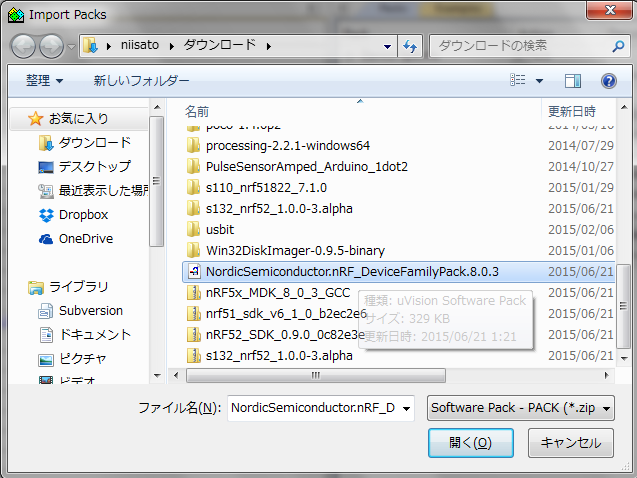Select nRF52_SDK_0.9.0_0c82e3e zip archive

285,335
